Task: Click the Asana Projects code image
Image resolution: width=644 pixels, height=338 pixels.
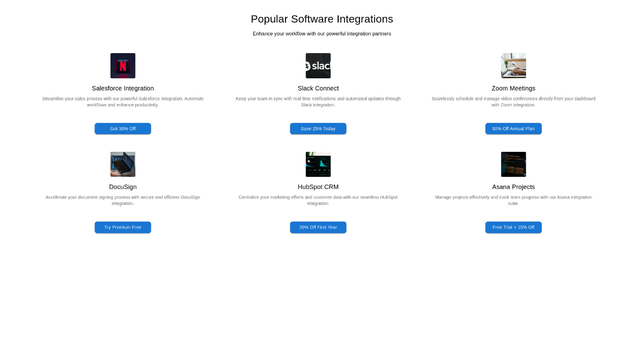Action: [x=514, y=164]
